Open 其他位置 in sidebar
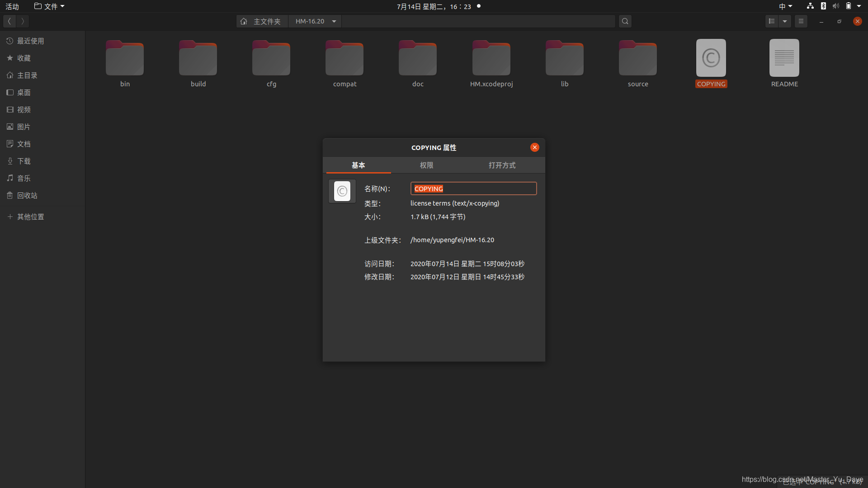 coord(42,217)
